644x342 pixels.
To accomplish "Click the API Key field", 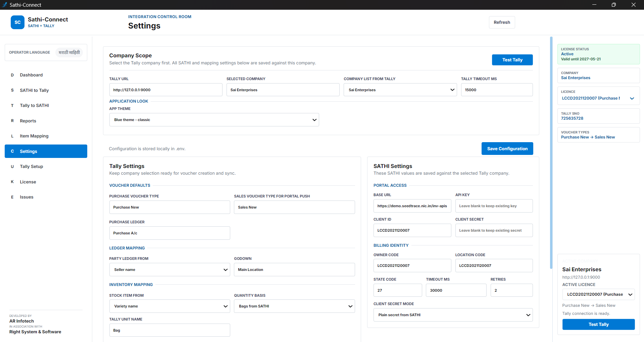I will pos(494,206).
